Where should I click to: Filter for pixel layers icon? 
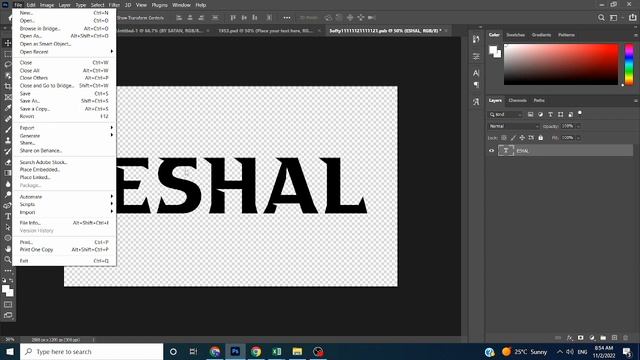[530, 115]
